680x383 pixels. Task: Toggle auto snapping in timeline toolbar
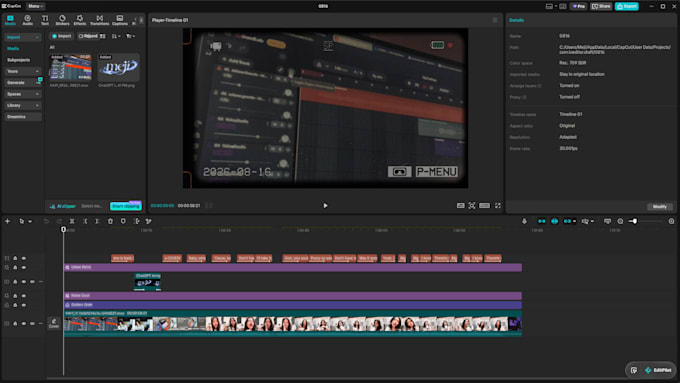554,221
